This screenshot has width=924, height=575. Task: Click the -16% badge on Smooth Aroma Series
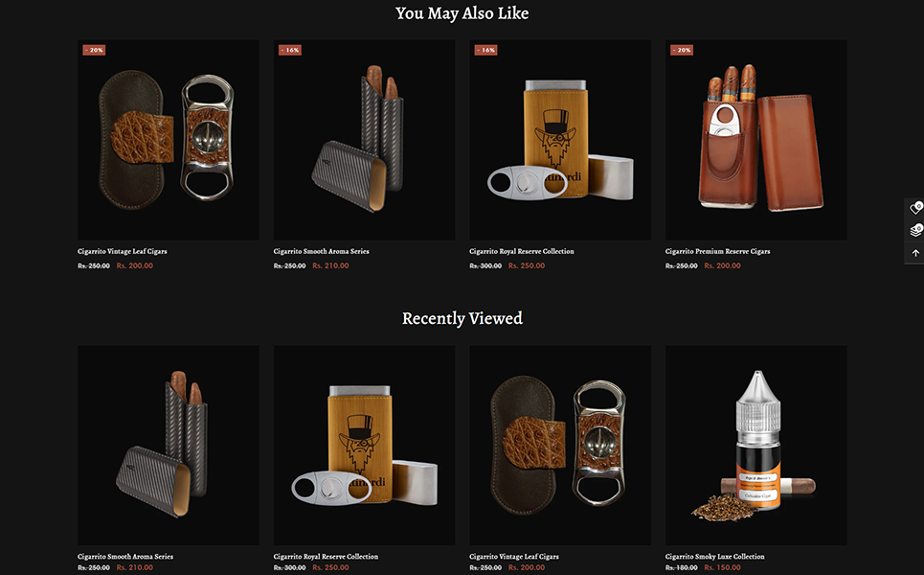290,50
